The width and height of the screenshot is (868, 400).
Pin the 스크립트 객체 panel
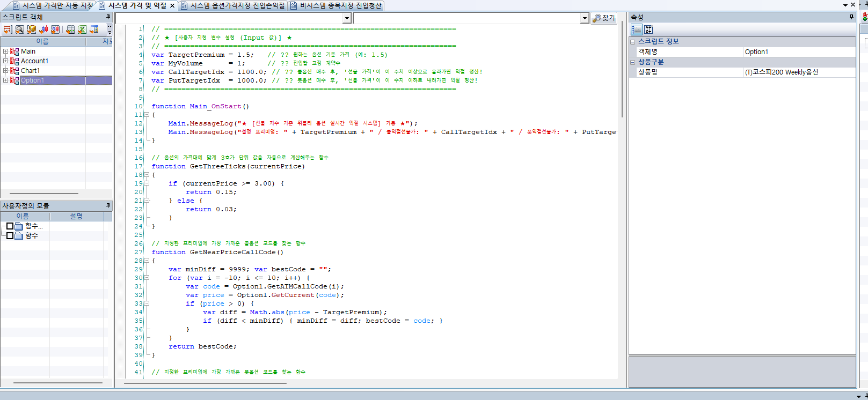coord(108,17)
